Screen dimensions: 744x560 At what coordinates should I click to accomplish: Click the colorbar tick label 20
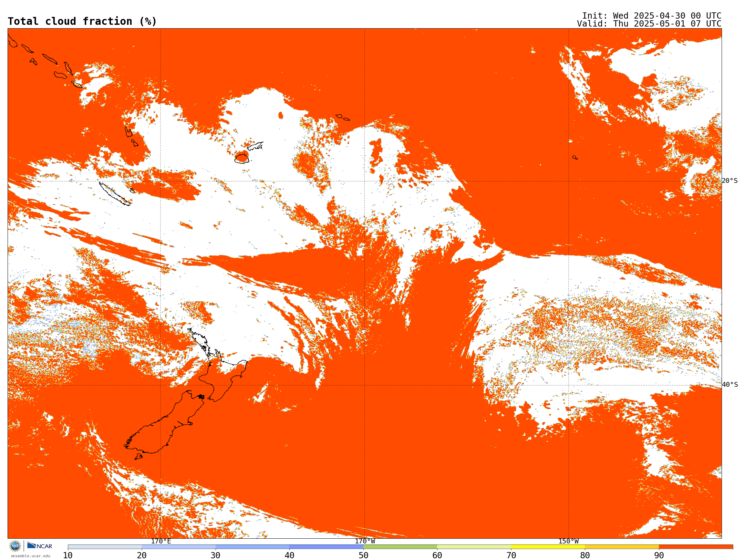[142, 555]
